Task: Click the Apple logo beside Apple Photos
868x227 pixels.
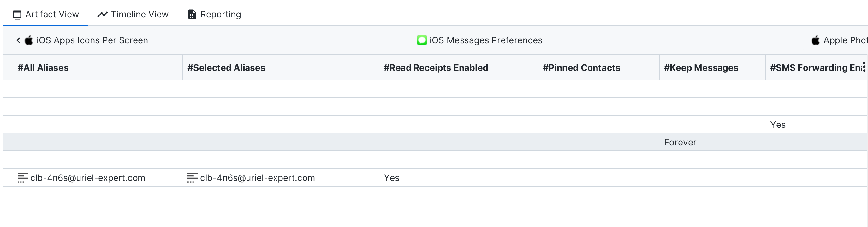Action: click(x=815, y=40)
